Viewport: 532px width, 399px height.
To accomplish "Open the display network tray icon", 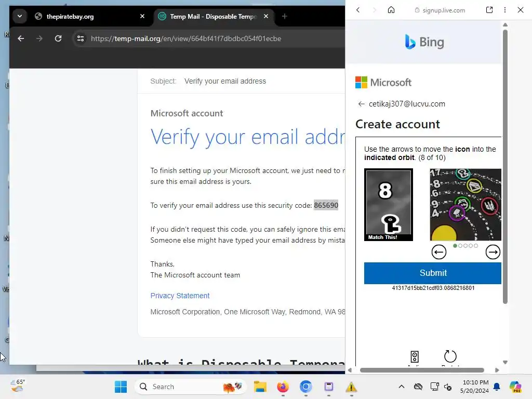I will (x=434, y=387).
